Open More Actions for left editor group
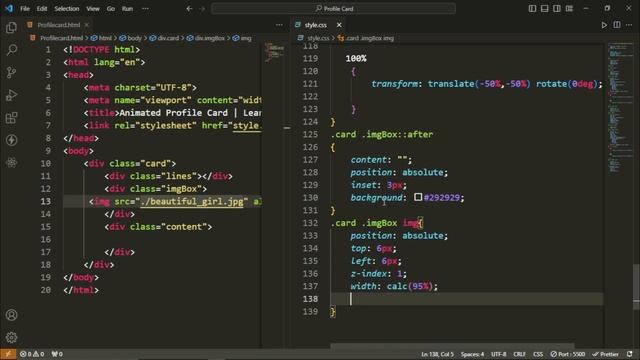 tap(279, 25)
